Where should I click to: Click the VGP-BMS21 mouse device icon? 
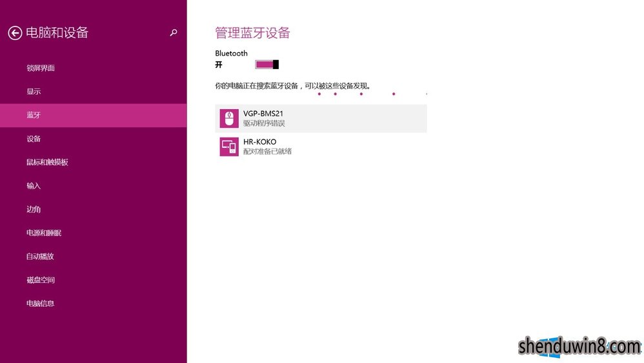click(229, 118)
